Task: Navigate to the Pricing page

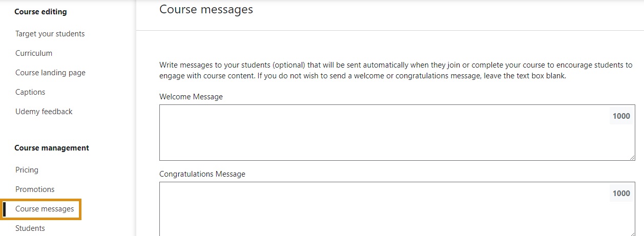Action: 27,170
